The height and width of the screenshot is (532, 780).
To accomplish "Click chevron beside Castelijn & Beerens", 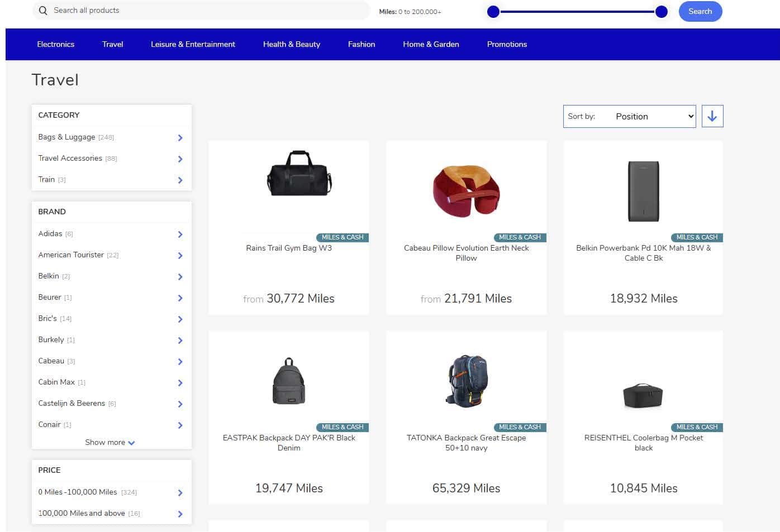I will (180, 404).
